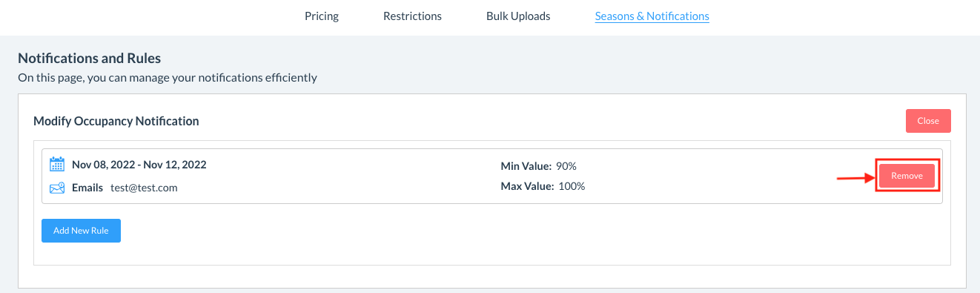Close the Modify Occupancy Notification panel
This screenshot has width=980, height=293.
pos(928,121)
